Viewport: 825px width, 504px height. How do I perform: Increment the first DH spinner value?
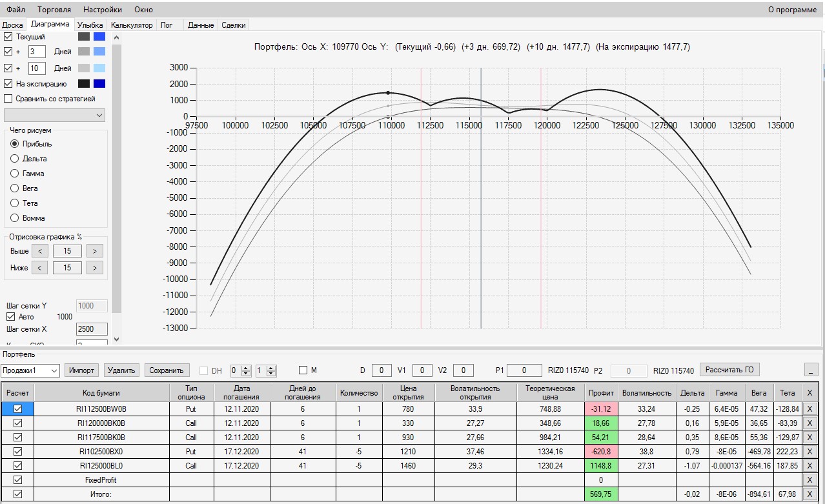[247, 368]
